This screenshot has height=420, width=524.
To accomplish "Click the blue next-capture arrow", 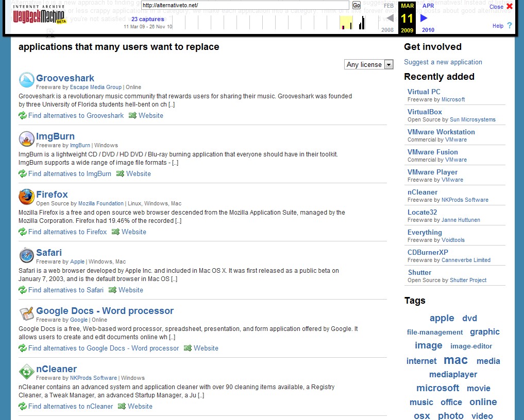I will (x=424, y=18).
